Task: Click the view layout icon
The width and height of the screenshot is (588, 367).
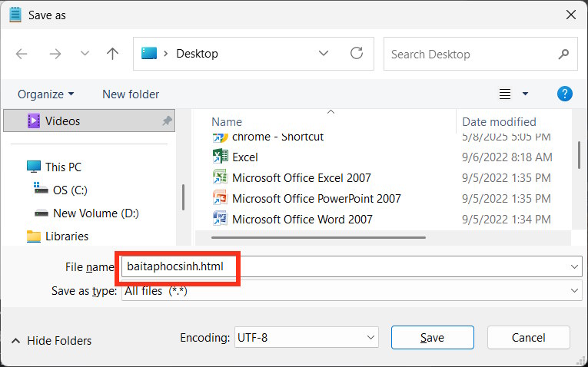Action: point(505,94)
